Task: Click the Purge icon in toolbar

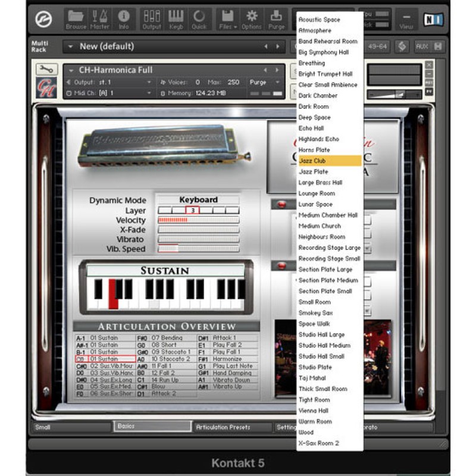Action: pos(276,18)
